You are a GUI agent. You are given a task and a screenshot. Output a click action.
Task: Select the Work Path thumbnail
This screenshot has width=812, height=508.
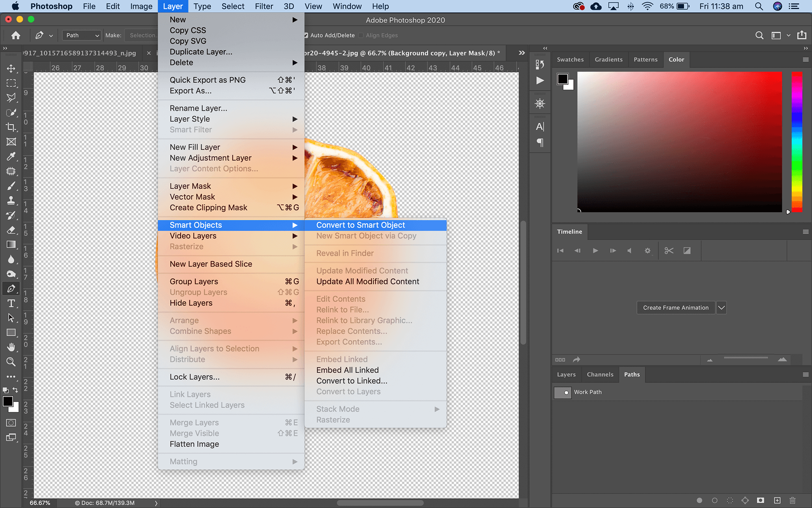[563, 393]
